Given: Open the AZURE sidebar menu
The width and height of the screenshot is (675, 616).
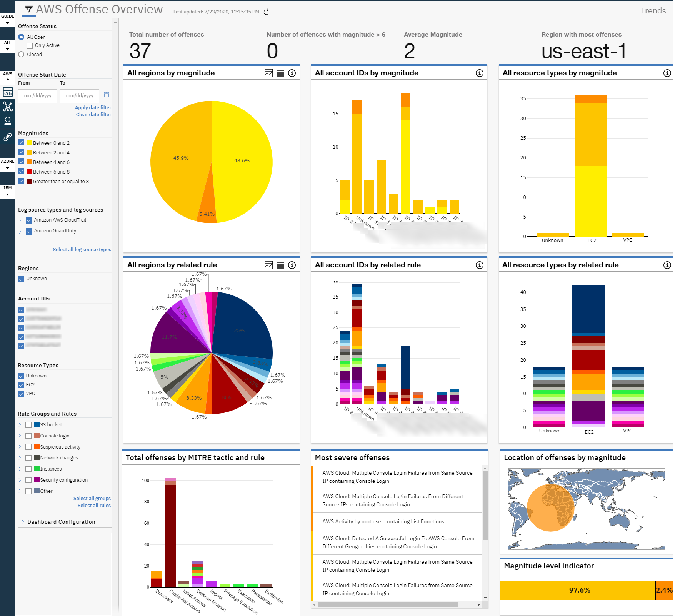Looking at the screenshot, I should (8, 165).
